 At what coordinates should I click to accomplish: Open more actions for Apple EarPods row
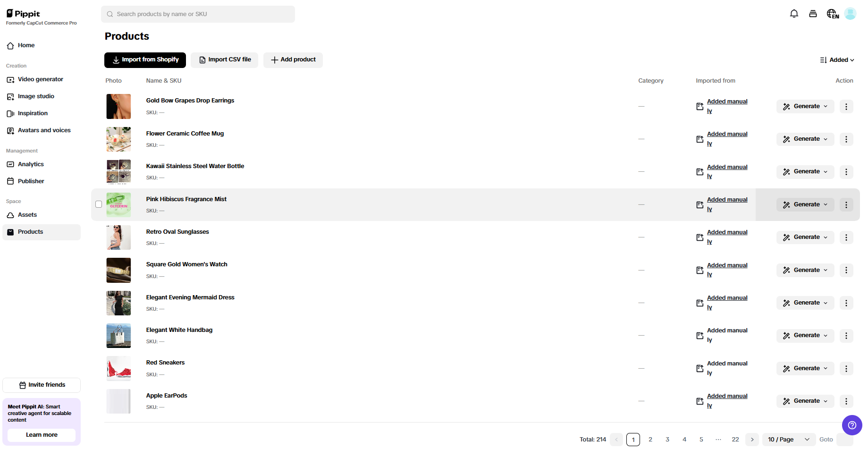point(846,401)
